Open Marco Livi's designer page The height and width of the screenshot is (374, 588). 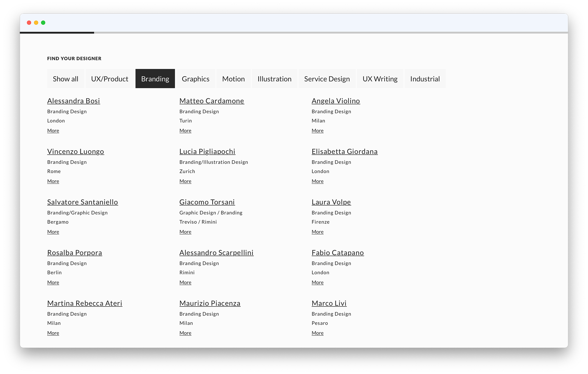point(329,303)
